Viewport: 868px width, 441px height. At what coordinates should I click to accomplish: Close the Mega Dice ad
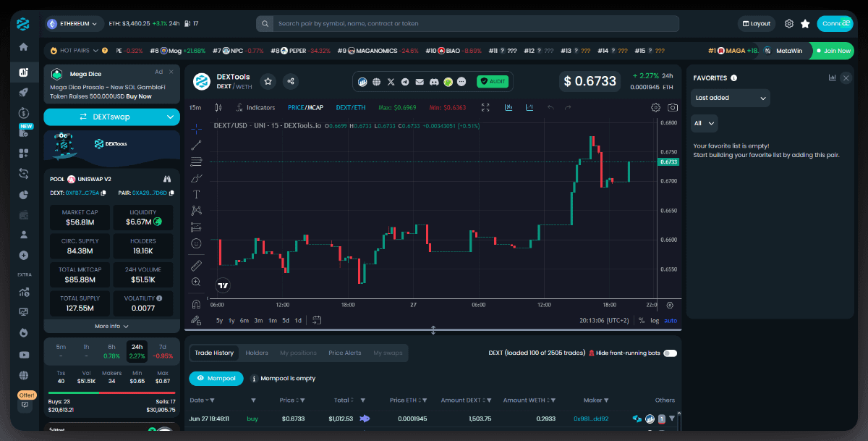pyautogui.click(x=171, y=72)
